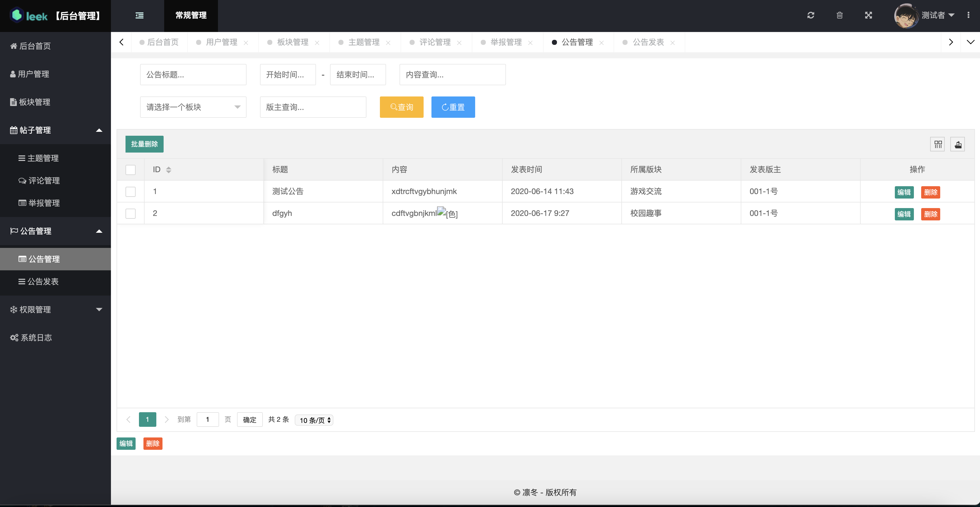Screen dimensions: 980x507
Task: Close the 用户管理 tab
Action: [246, 43]
